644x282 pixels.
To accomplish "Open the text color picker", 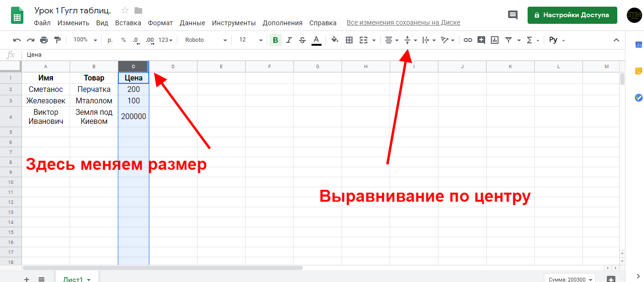I will pos(316,40).
